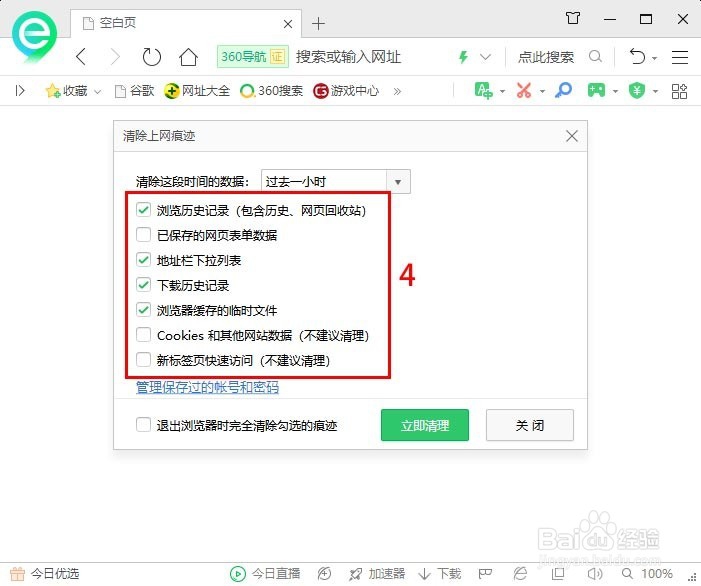The image size is (701, 586).
Task: Expand the translate tool dropdown
Action: 502,92
